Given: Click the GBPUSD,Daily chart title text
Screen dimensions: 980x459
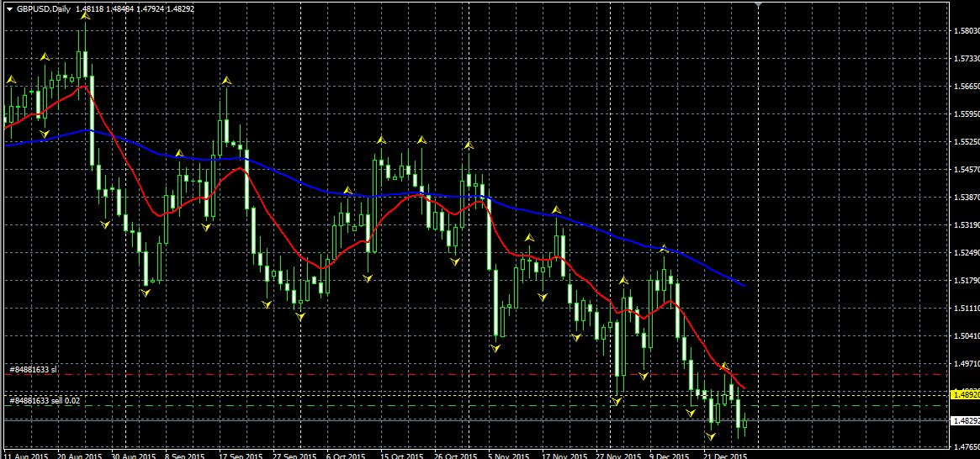Looking at the screenshot, I should pyautogui.click(x=43, y=9).
